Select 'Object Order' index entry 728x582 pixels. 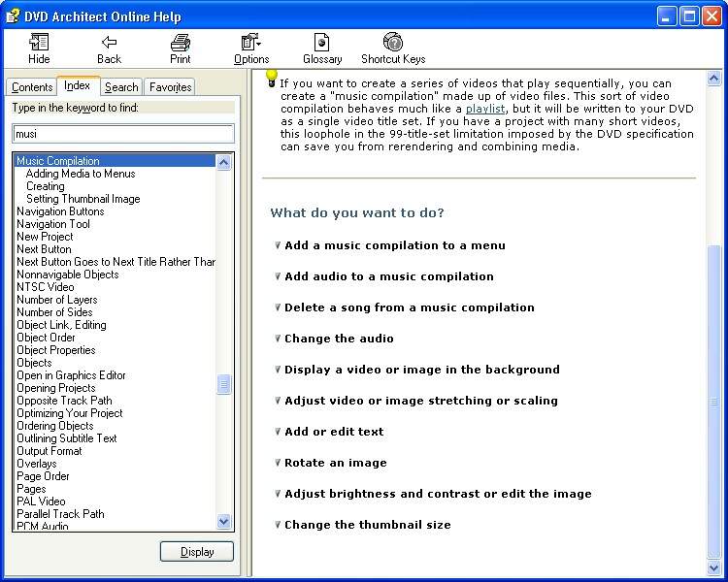tap(46, 338)
